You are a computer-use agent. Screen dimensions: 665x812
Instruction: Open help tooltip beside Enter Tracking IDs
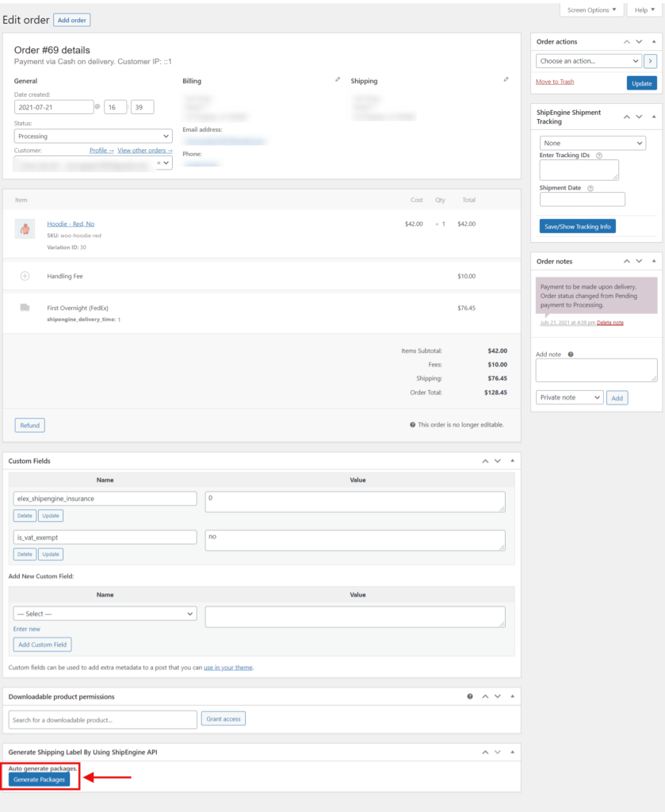pos(598,155)
